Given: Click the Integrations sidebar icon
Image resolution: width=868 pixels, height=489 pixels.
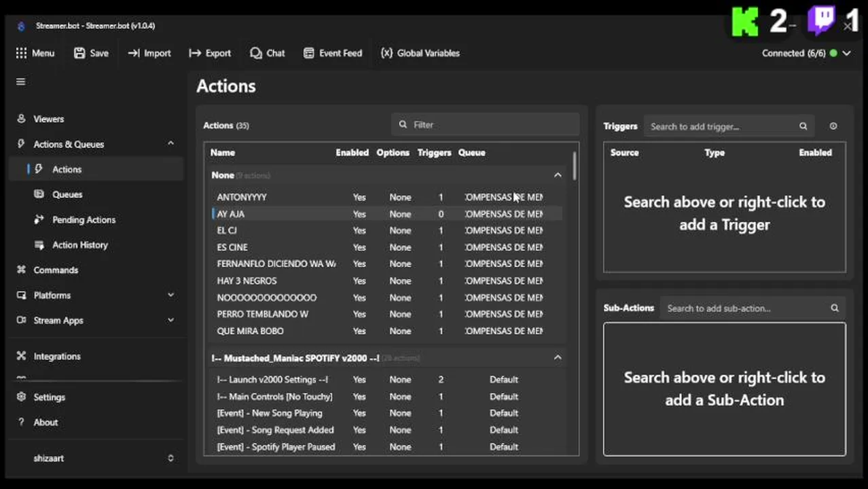Looking at the screenshot, I should pyautogui.click(x=21, y=356).
